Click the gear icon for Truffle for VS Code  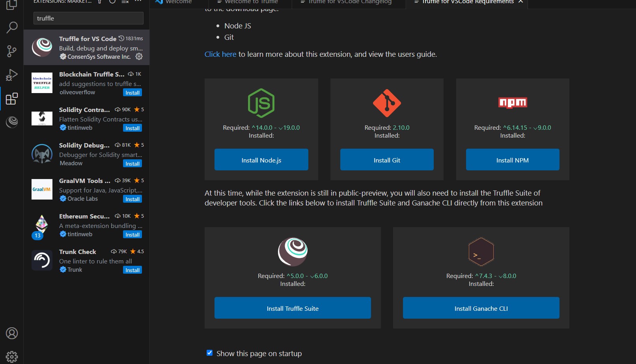click(139, 56)
